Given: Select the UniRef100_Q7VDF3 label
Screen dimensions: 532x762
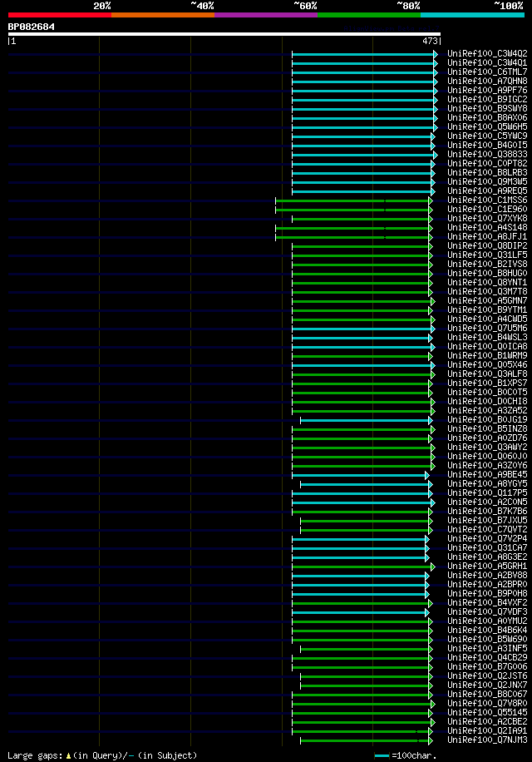Looking at the screenshot, I should point(487,612).
